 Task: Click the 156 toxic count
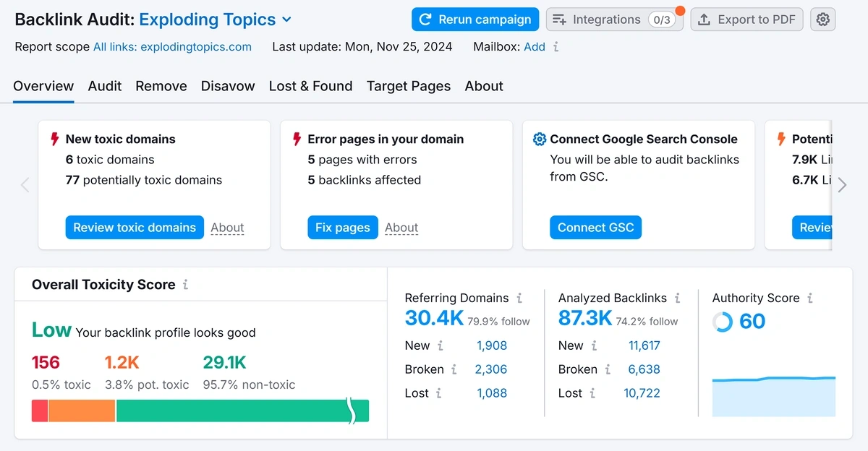click(46, 362)
